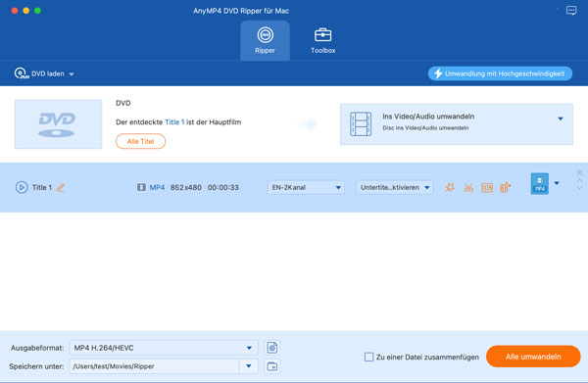This screenshot has width=588, height=383.
Task: Open the EN-2Kanal audio track dropdown
Action: pos(306,187)
